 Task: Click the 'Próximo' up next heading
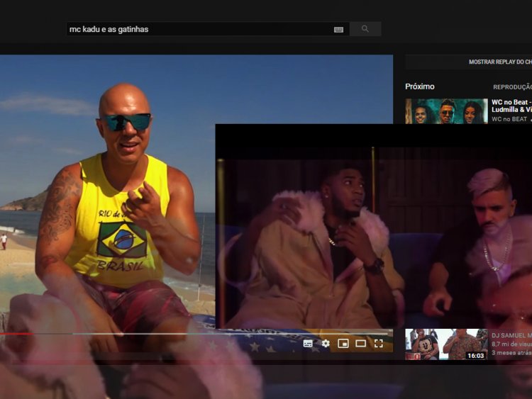[x=419, y=86]
